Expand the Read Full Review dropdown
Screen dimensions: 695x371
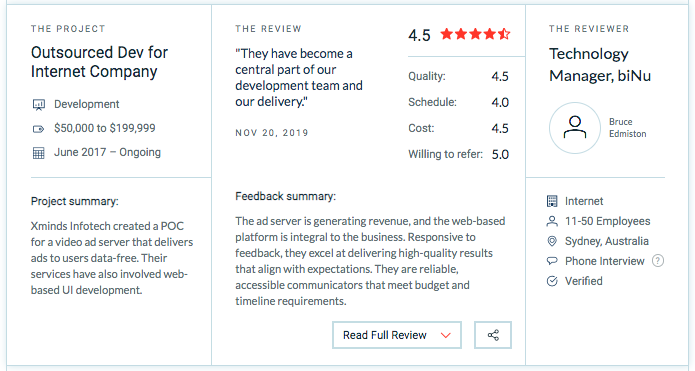(x=397, y=335)
